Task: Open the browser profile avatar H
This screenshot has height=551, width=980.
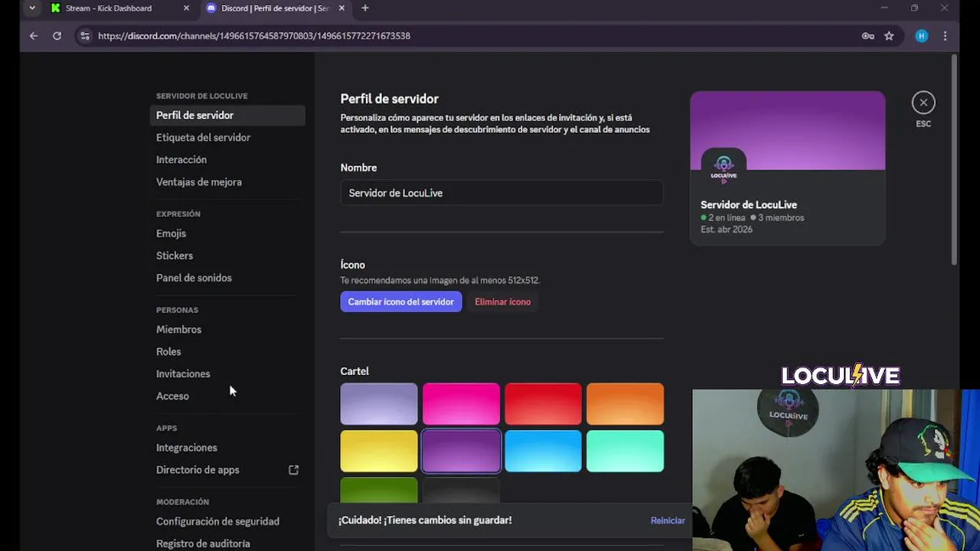Action: click(x=922, y=36)
